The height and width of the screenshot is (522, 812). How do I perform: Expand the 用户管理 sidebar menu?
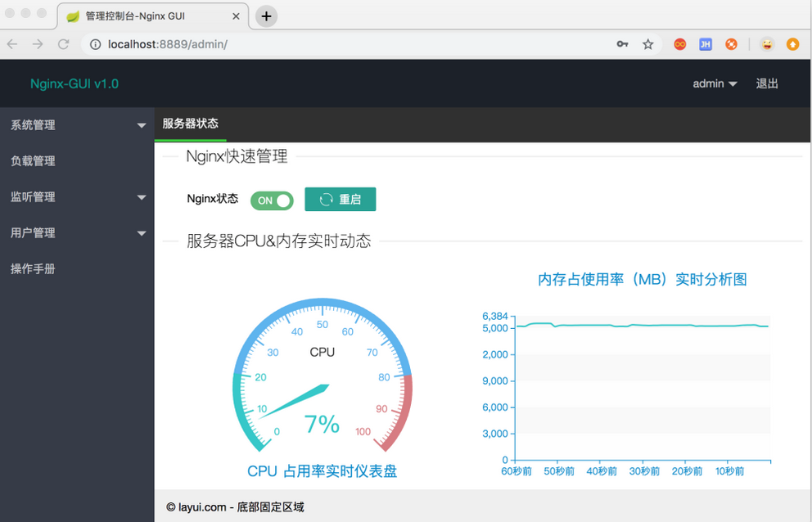77,233
